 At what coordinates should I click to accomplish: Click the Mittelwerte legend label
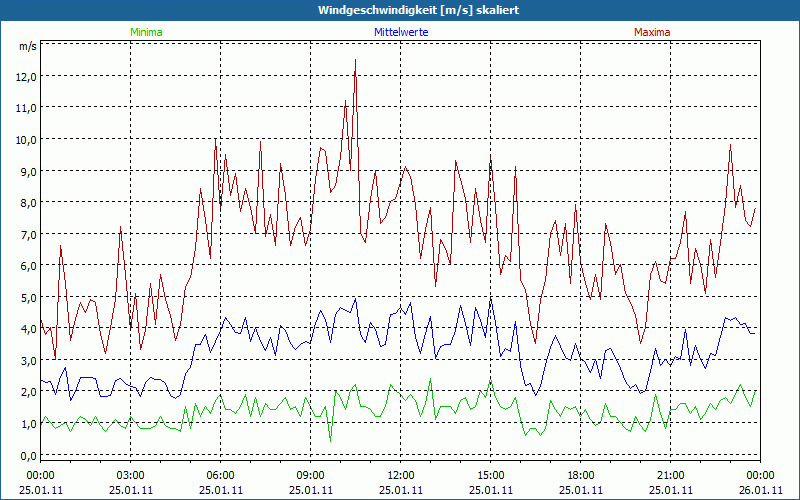pyautogui.click(x=401, y=32)
